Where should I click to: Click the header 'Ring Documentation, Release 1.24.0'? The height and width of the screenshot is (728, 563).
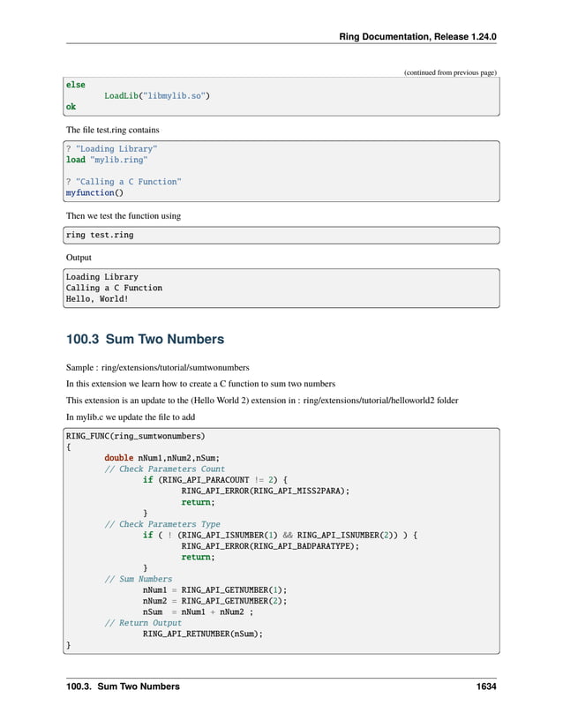pyautogui.click(x=417, y=37)
